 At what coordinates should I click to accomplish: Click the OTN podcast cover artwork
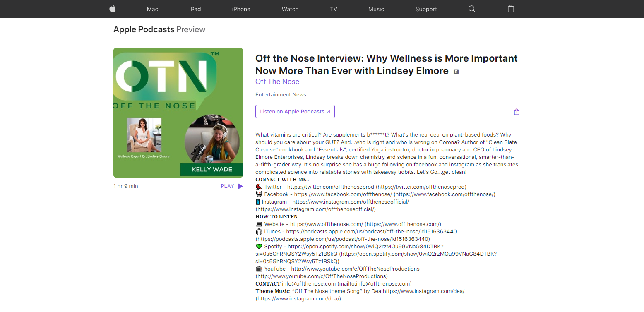178,113
